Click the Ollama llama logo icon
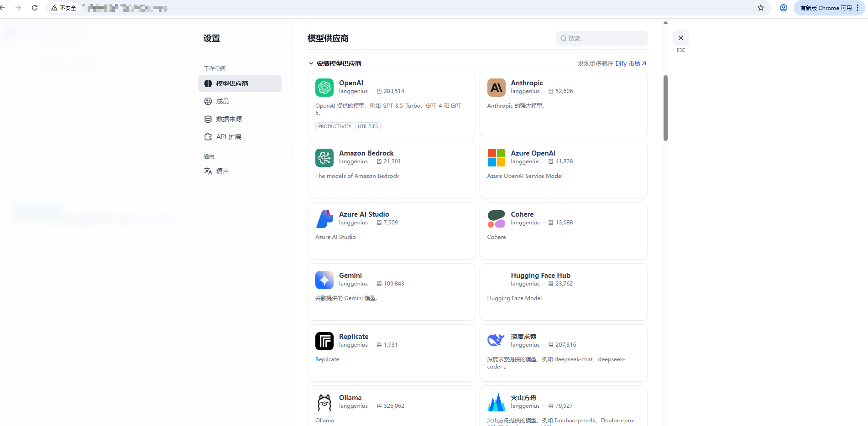The height and width of the screenshot is (426, 868). (324, 402)
